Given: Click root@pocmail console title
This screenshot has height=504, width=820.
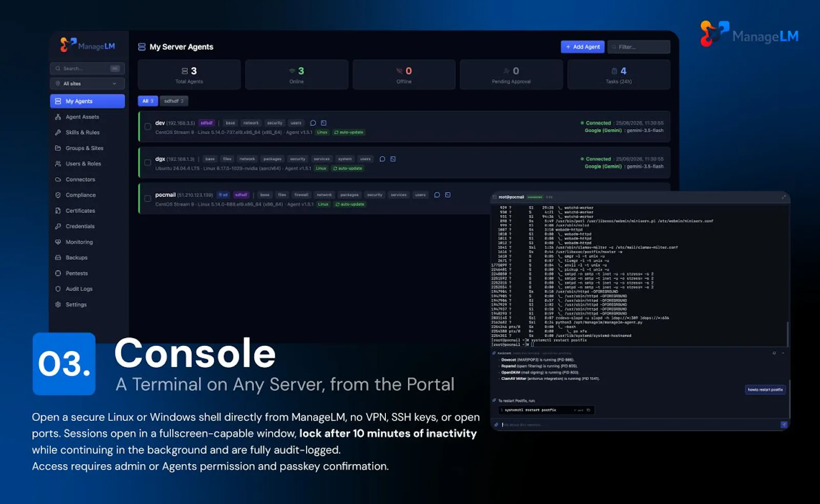Looking at the screenshot, I should click(x=511, y=197).
